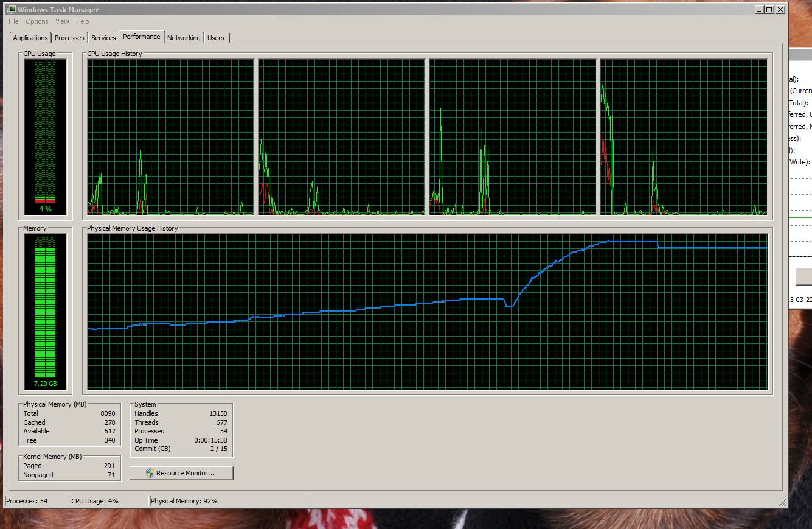Click the Physical Memory Usage History label

132,228
